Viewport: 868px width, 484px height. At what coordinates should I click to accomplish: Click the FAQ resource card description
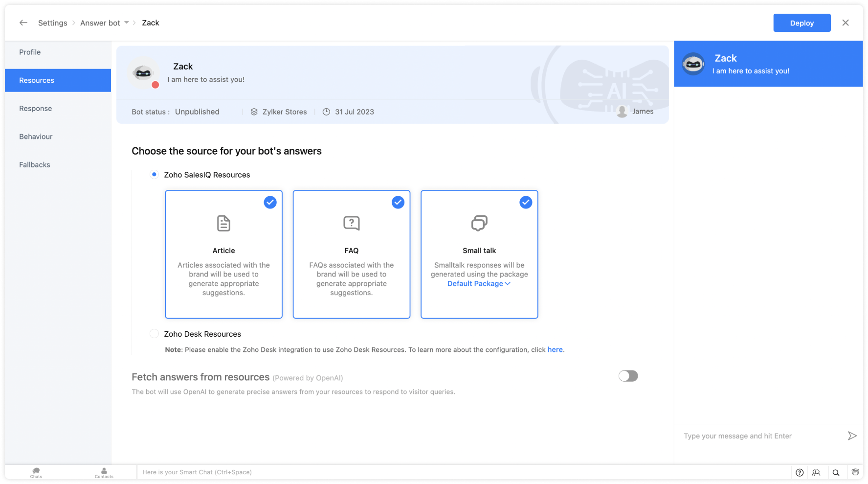352,278
